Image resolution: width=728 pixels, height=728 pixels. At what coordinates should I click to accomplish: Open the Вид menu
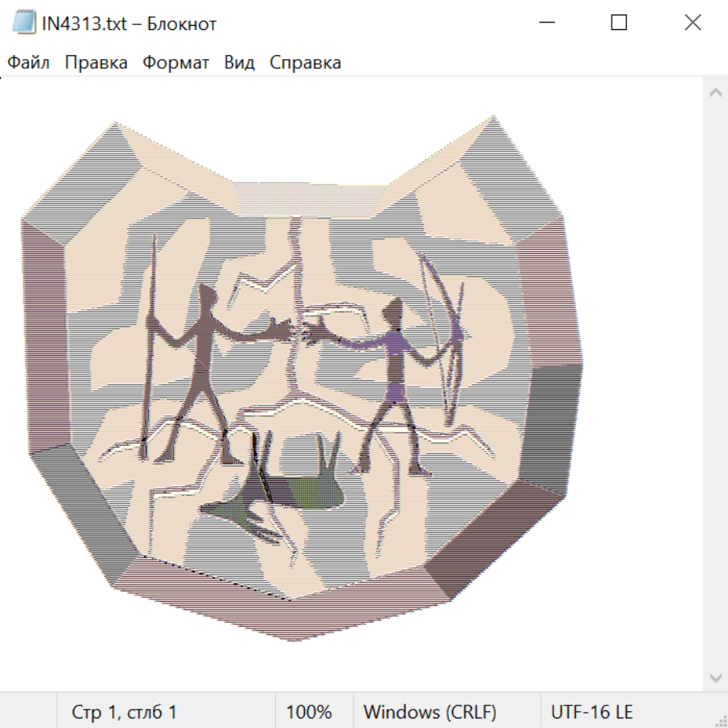[x=239, y=63]
